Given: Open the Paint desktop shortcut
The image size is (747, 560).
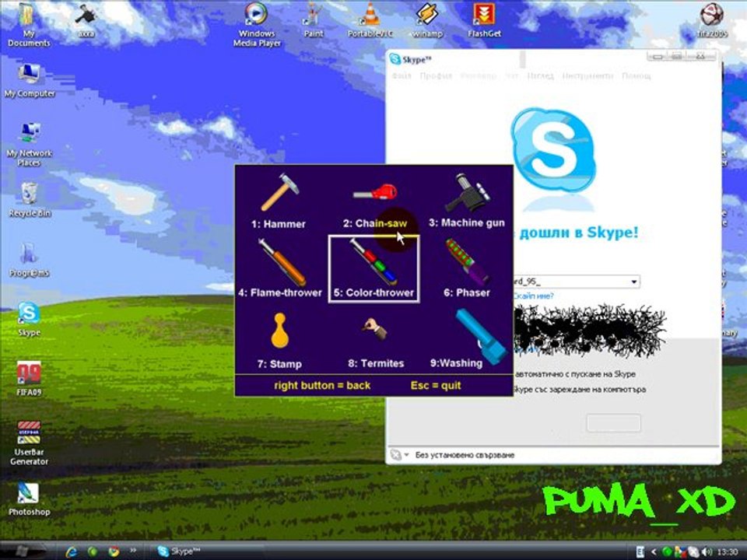Looking at the screenshot, I should tap(314, 21).
